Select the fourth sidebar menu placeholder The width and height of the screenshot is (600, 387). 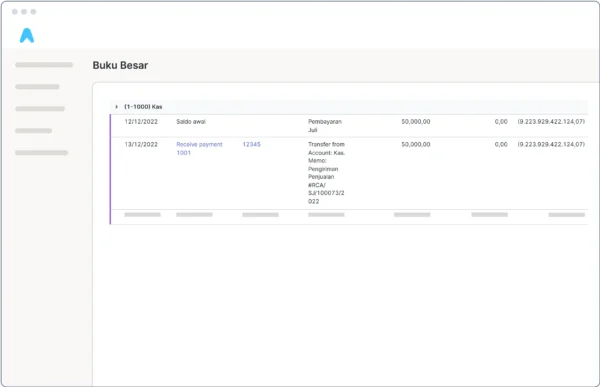(34, 131)
